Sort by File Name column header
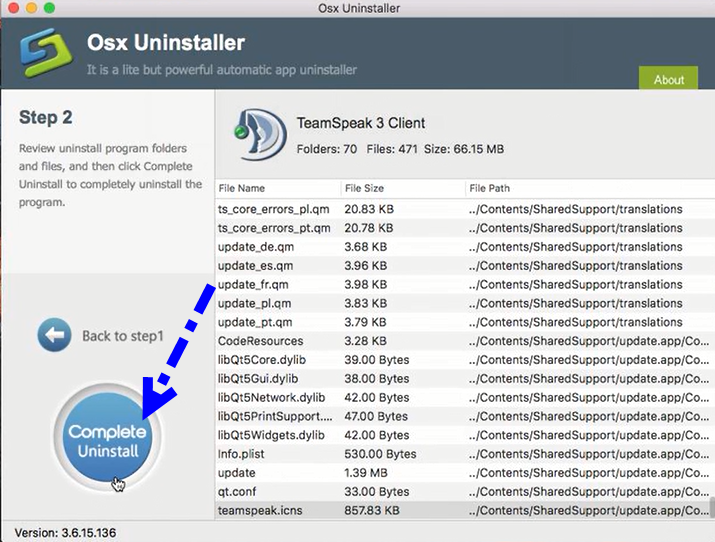Viewport: 715px width, 542px height. pyautogui.click(x=241, y=188)
